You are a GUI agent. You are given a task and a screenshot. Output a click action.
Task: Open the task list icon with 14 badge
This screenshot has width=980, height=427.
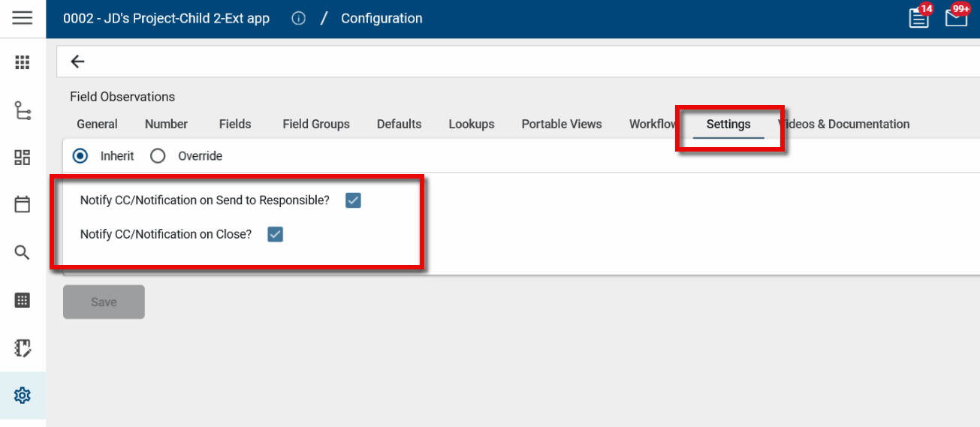(918, 18)
